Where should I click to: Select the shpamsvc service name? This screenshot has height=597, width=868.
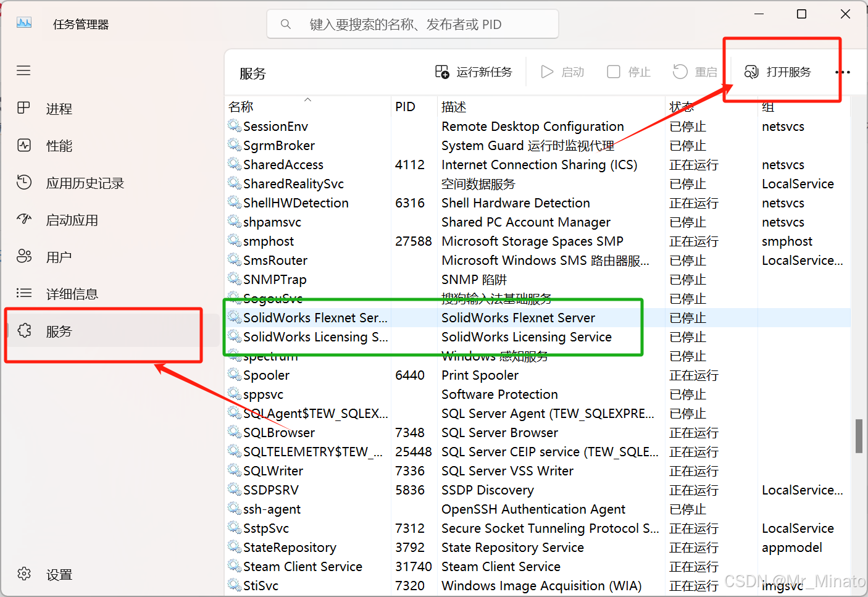272,222
